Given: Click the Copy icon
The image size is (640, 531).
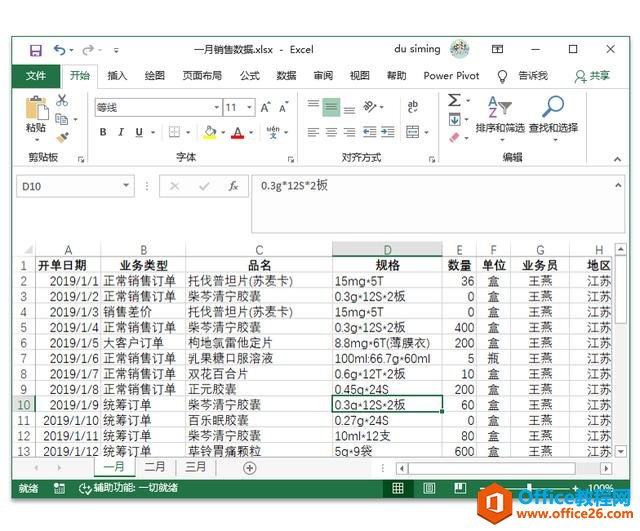Looking at the screenshot, I should [62, 119].
